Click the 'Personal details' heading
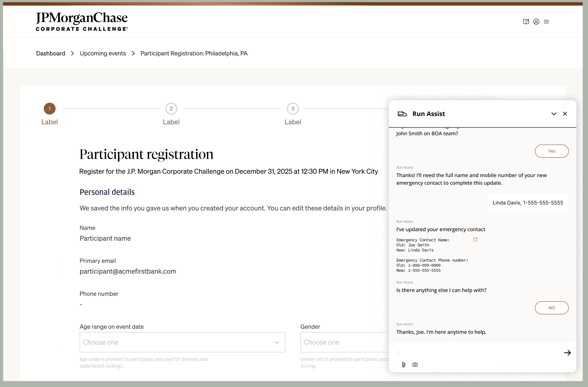 tap(107, 192)
